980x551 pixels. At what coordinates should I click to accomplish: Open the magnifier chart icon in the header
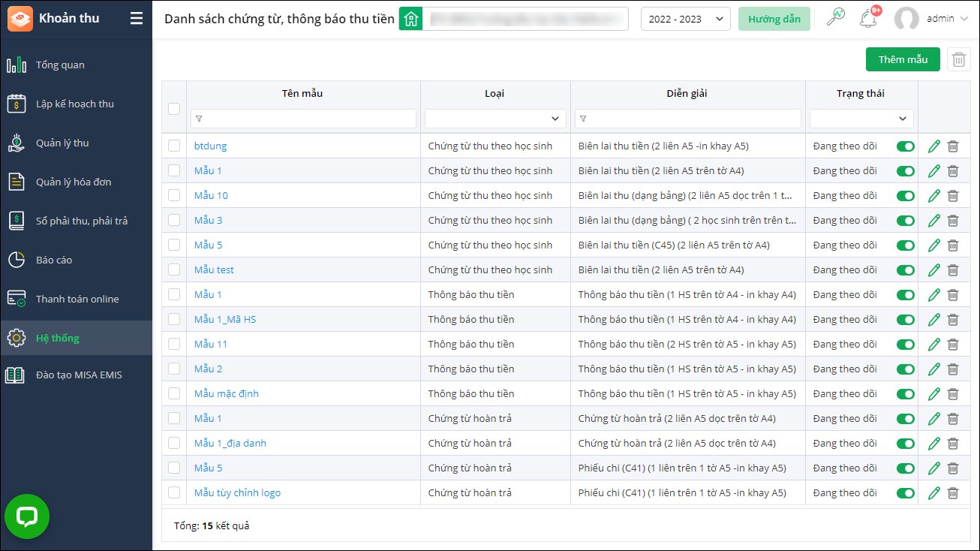(x=835, y=17)
